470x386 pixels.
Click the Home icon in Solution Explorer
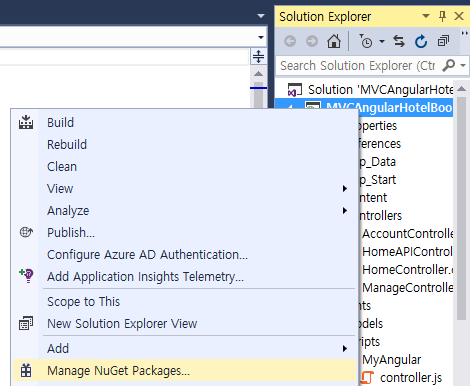[x=334, y=41]
